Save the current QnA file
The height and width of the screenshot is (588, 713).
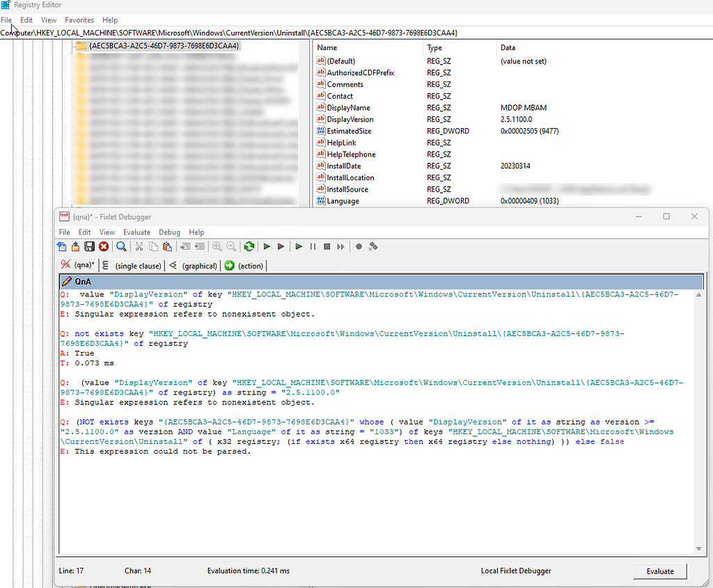88,246
